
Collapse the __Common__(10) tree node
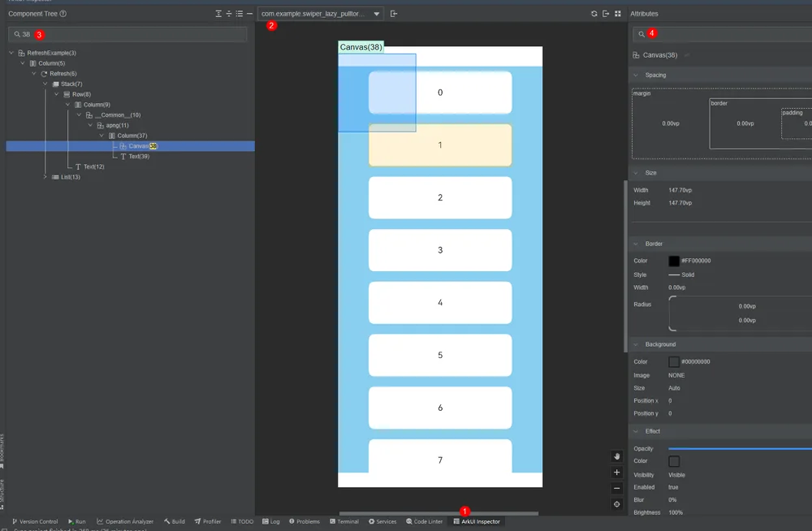pos(79,115)
